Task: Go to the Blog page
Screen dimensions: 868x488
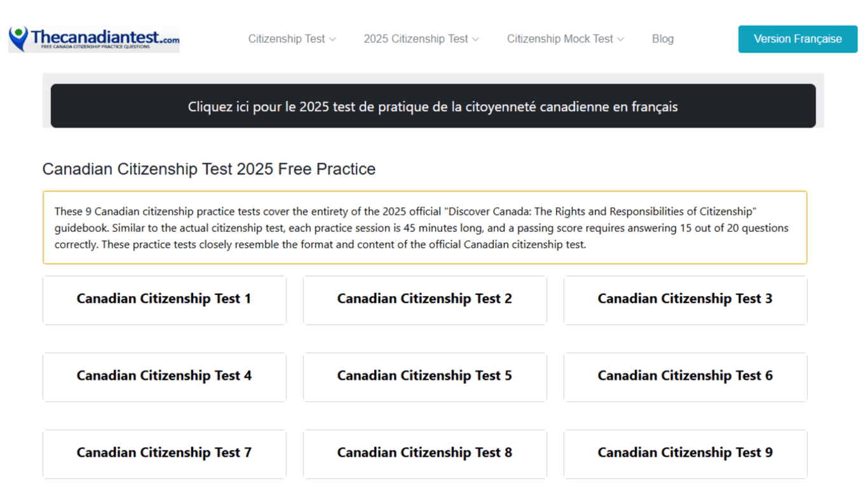Action: (663, 39)
